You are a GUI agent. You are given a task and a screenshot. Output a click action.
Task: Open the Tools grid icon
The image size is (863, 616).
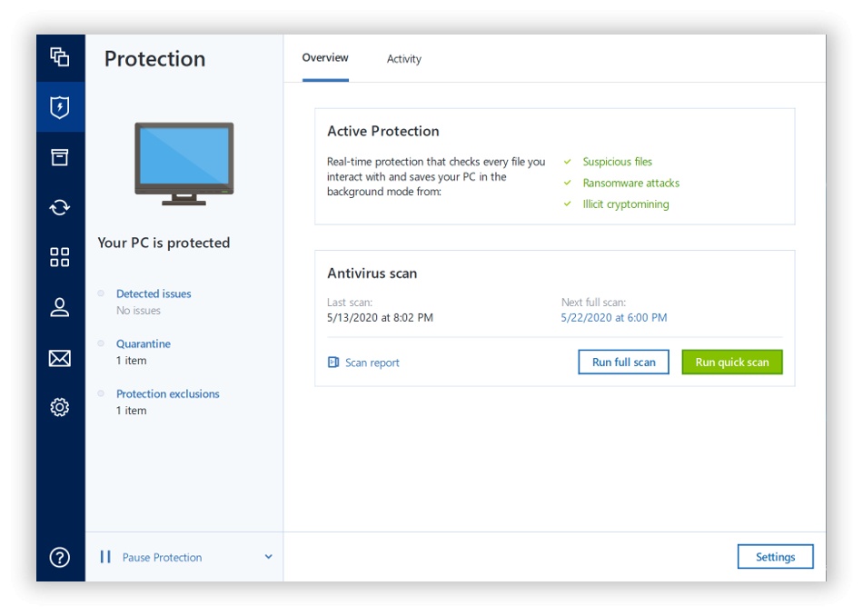click(x=60, y=257)
